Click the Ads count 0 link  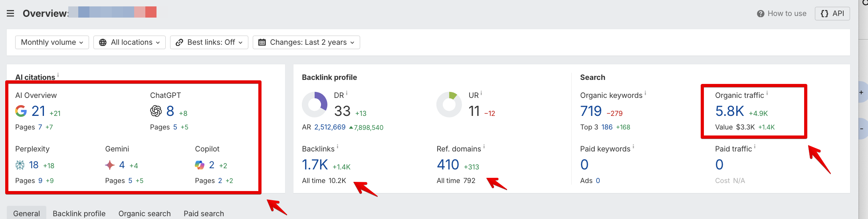(x=598, y=181)
